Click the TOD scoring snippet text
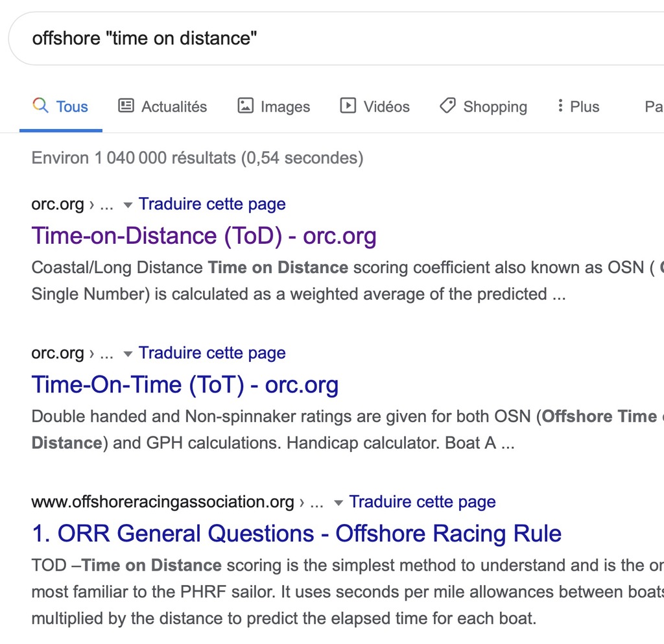Image resolution: width=664 pixels, height=644 pixels. click(348, 592)
